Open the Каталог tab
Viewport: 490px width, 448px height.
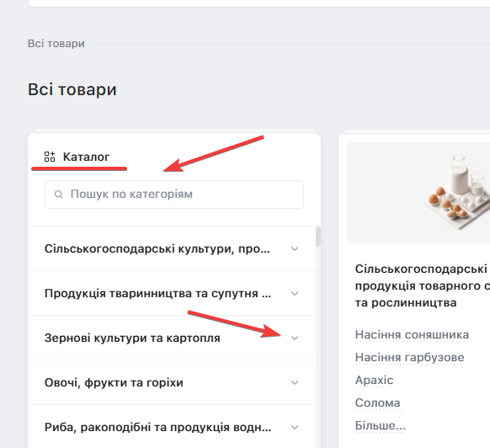tap(77, 157)
